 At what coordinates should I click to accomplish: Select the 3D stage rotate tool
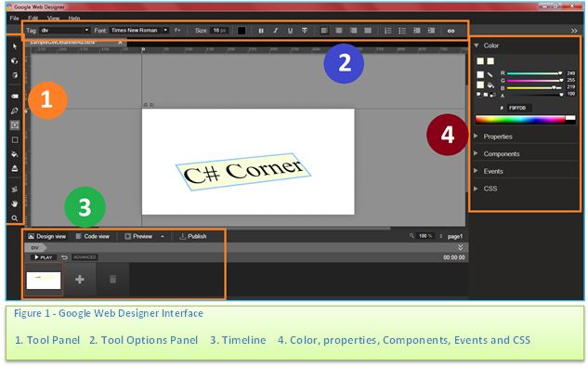[15, 75]
